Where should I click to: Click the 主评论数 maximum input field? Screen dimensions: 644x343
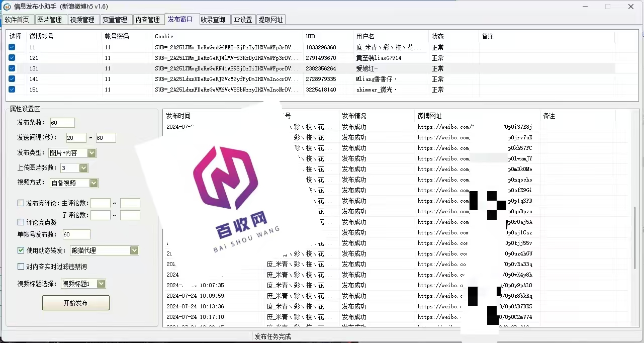pos(130,203)
